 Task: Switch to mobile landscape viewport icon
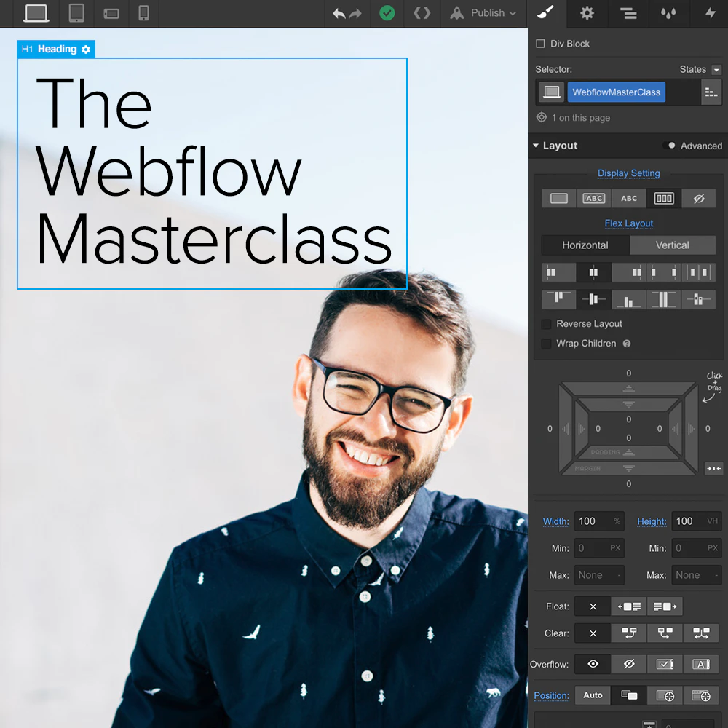[111, 13]
